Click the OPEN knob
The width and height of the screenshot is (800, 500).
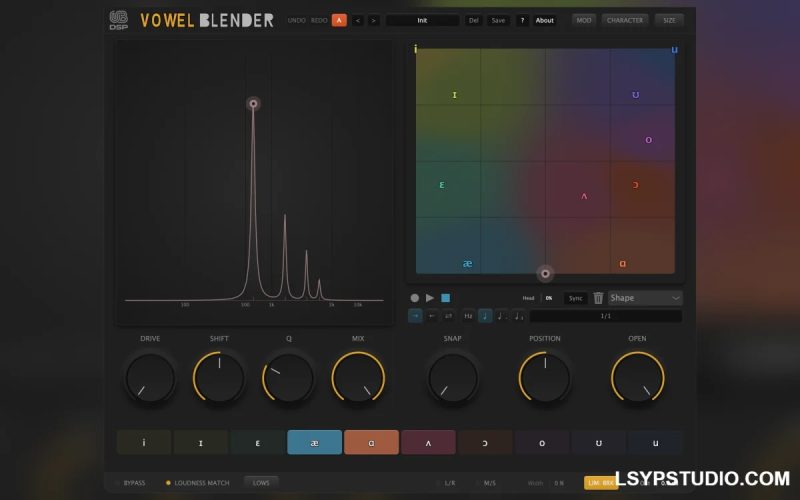point(637,378)
